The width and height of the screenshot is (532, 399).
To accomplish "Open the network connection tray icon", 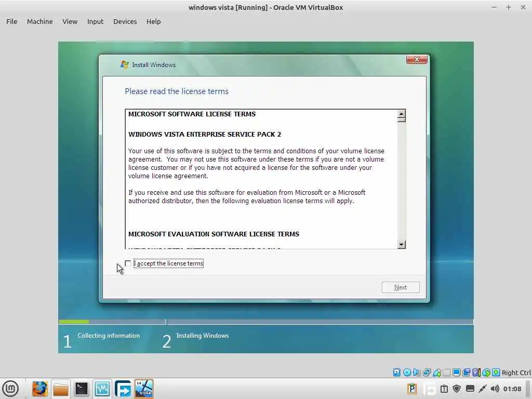I will point(483,389).
